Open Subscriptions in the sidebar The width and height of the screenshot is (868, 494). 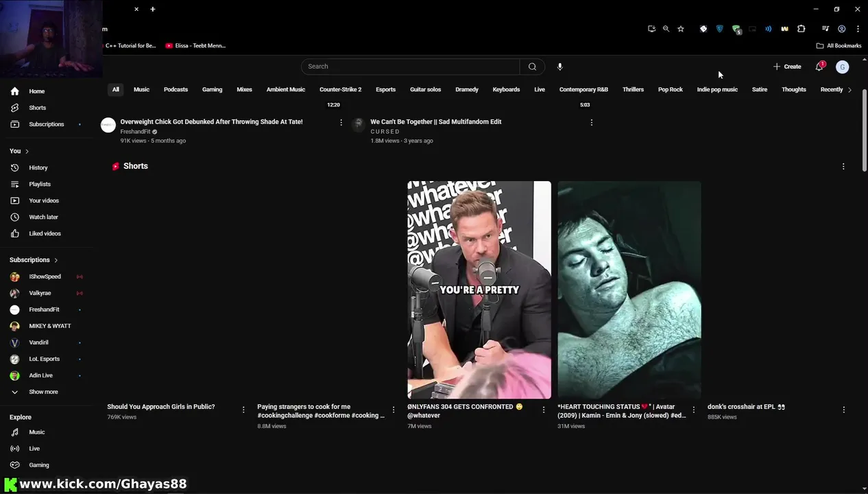pos(46,124)
